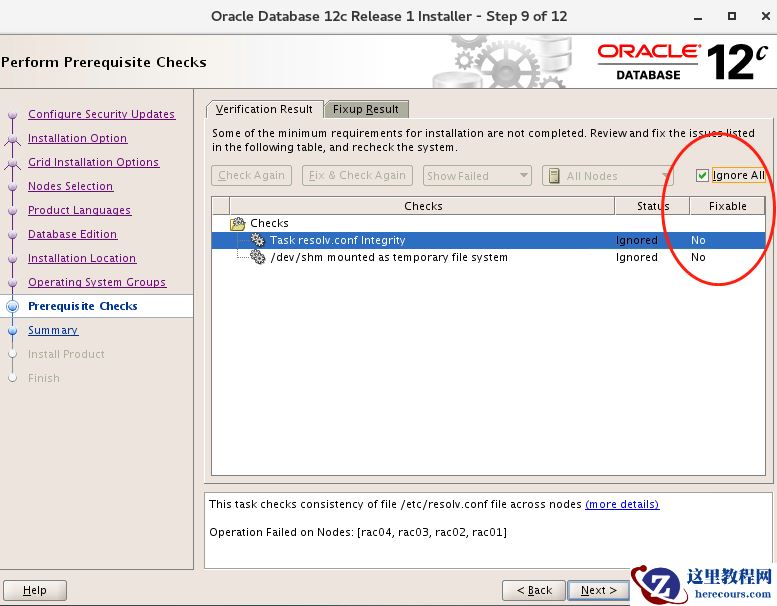This screenshot has height=606, width=777.
Task: Click the Configure Security Updates step bullet
Action: tap(12, 115)
